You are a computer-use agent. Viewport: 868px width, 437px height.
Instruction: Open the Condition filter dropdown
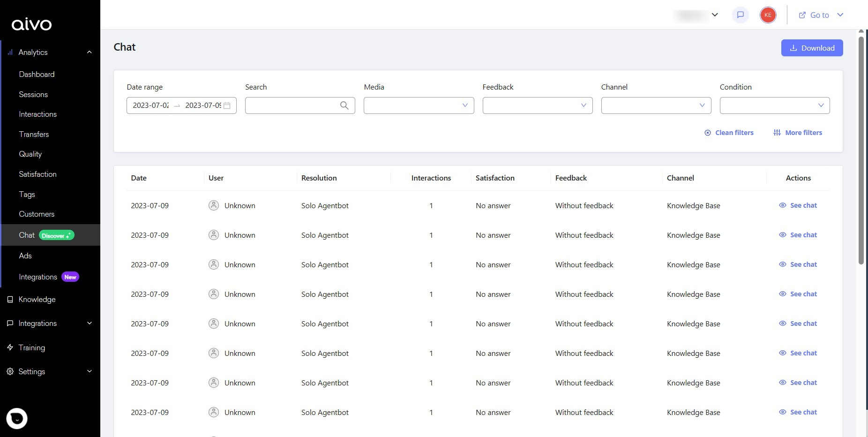[774, 105]
